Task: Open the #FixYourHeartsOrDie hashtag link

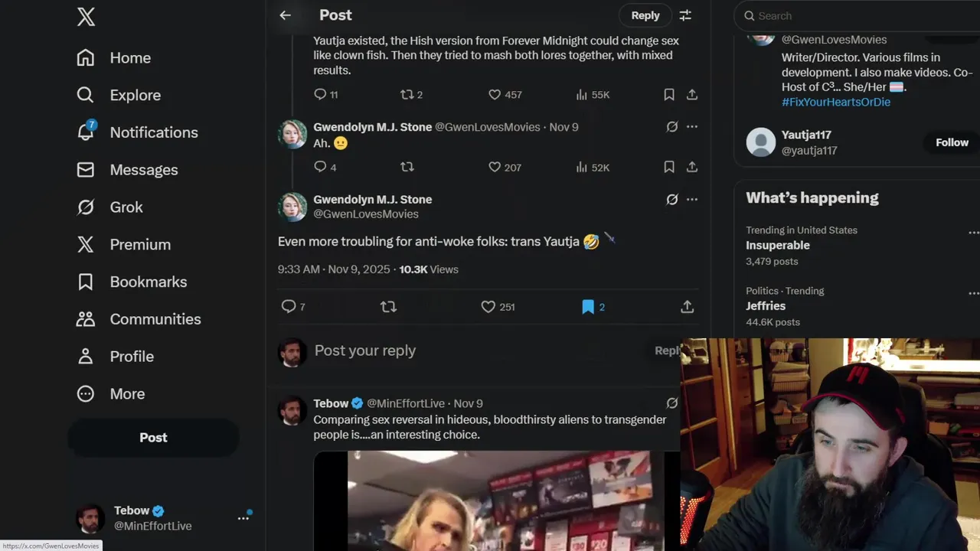Action: click(836, 102)
